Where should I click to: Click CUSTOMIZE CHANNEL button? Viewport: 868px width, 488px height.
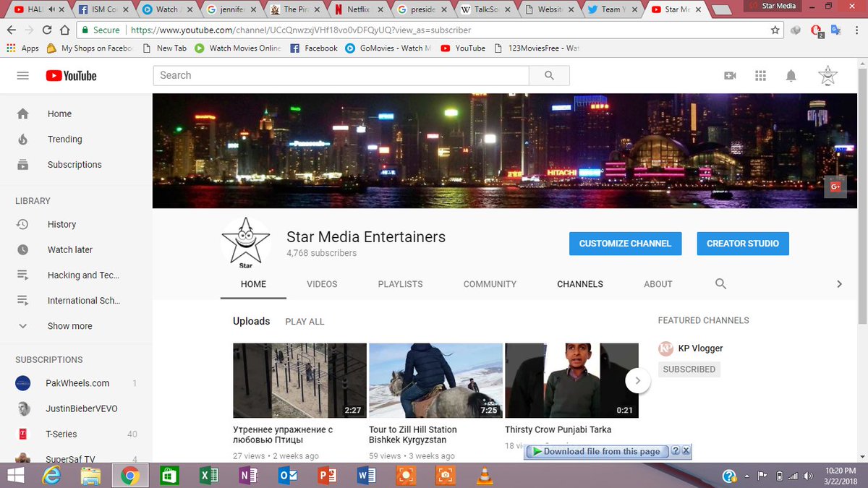(626, 244)
